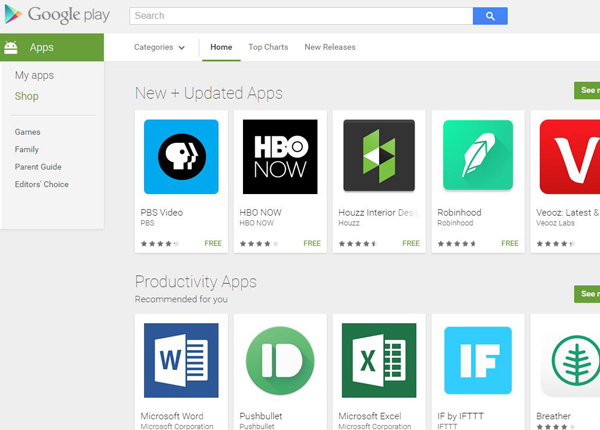Open the Robinhood feather icon

tap(478, 157)
